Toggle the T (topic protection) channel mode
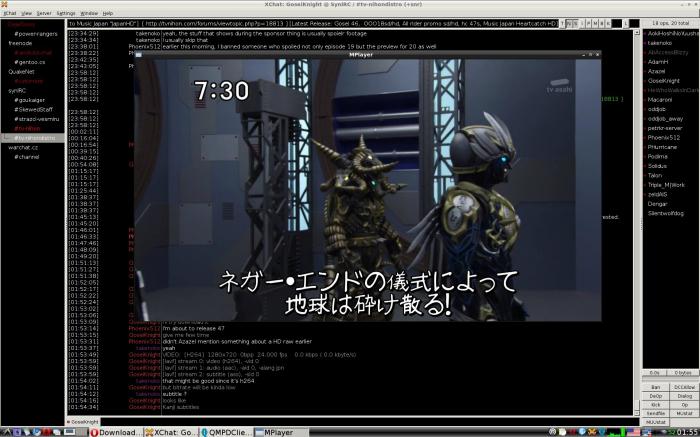The height and width of the screenshot is (437, 700). click(562, 23)
